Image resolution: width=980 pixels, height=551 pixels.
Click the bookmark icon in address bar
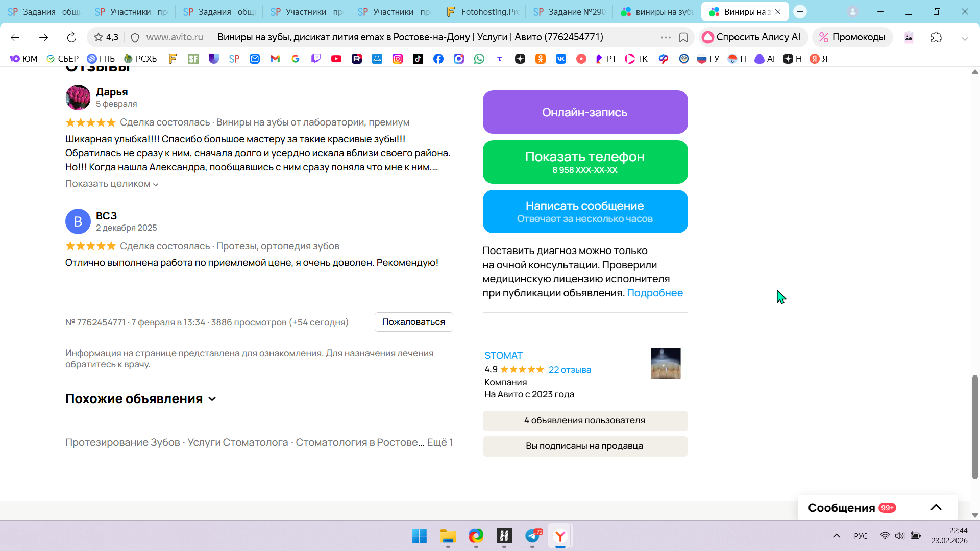click(x=683, y=37)
